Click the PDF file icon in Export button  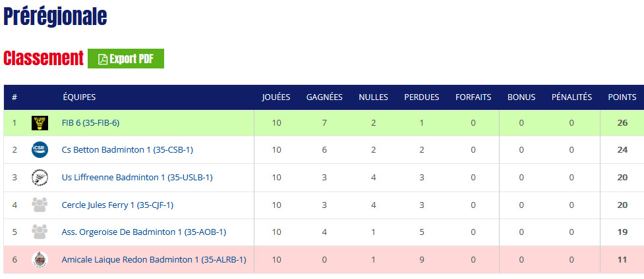[103, 59]
